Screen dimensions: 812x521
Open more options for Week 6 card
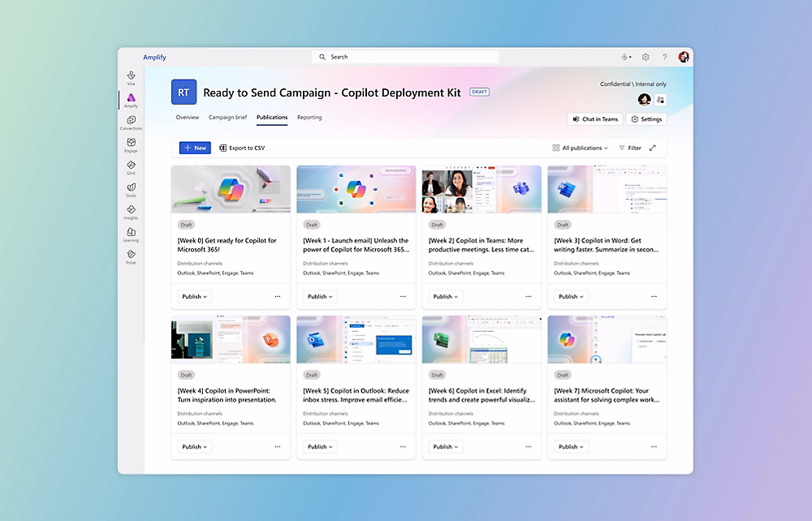tap(529, 446)
